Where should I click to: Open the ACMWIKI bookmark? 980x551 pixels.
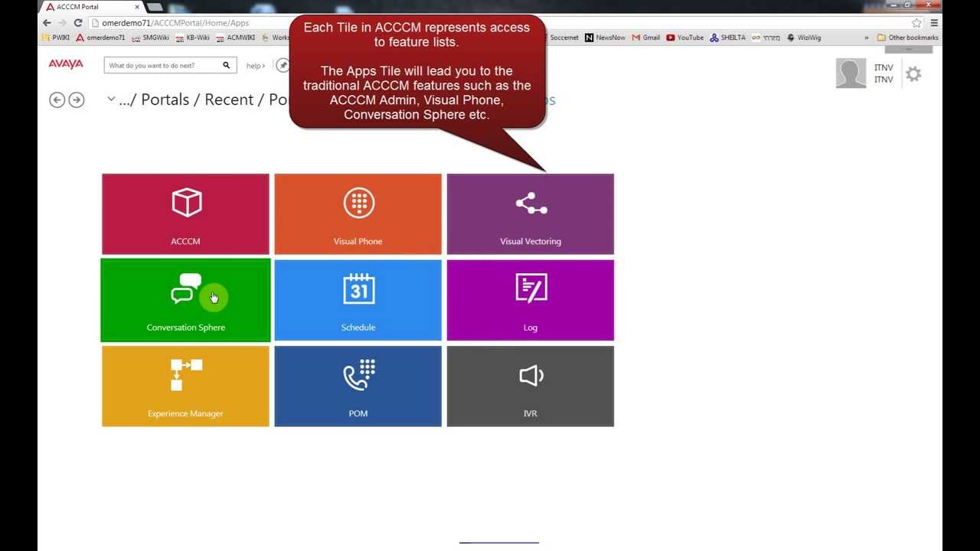[236, 37]
